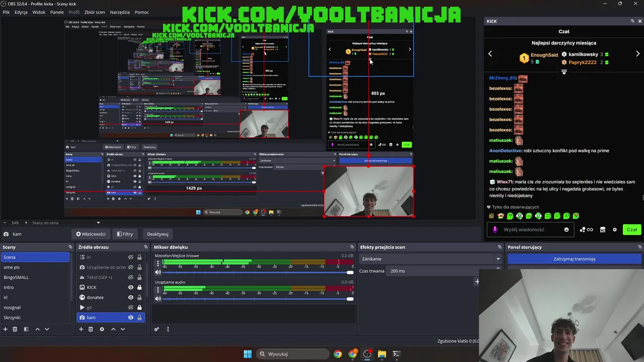Screen dimensions: 644x362
Task: Open the Zbiór scen menu
Action: pos(94,12)
